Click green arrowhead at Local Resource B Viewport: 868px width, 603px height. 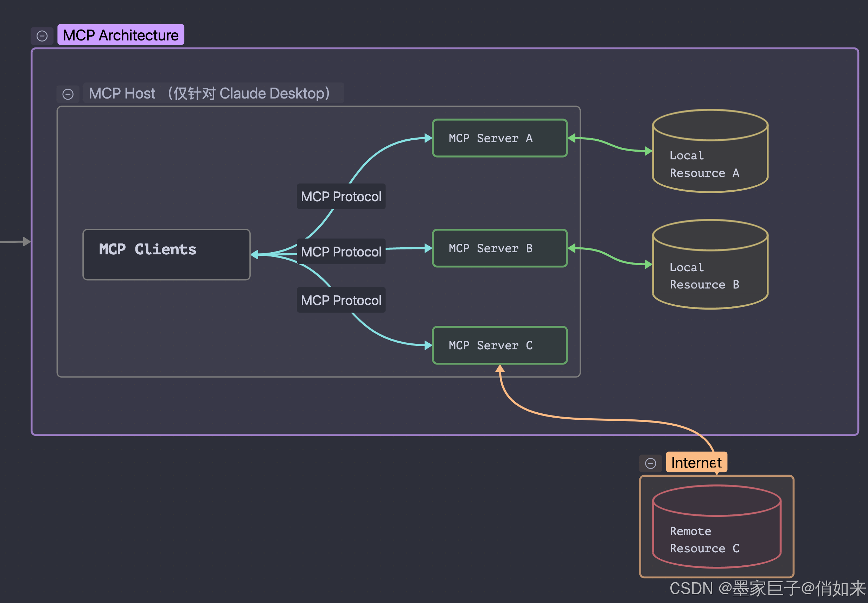click(648, 264)
